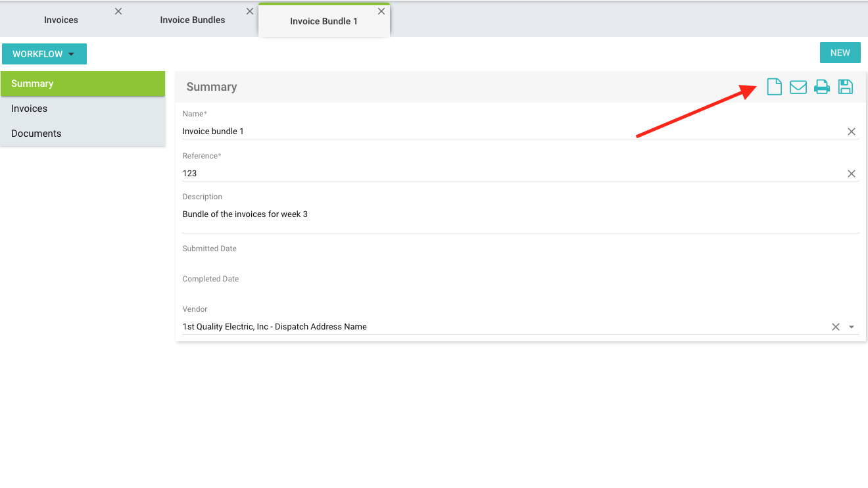Switch to the Invoice Bundles tab
868x488 pixels.
coord(192,20)
